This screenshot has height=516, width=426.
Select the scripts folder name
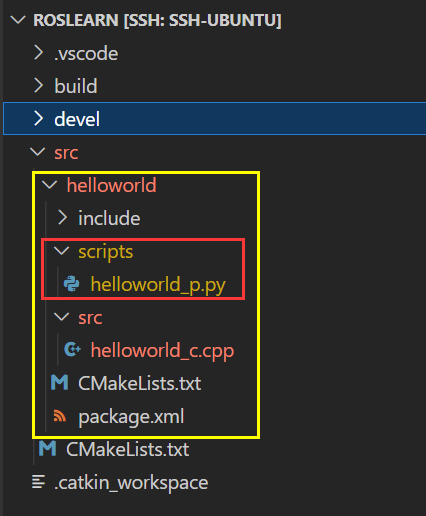click(106, 252)
